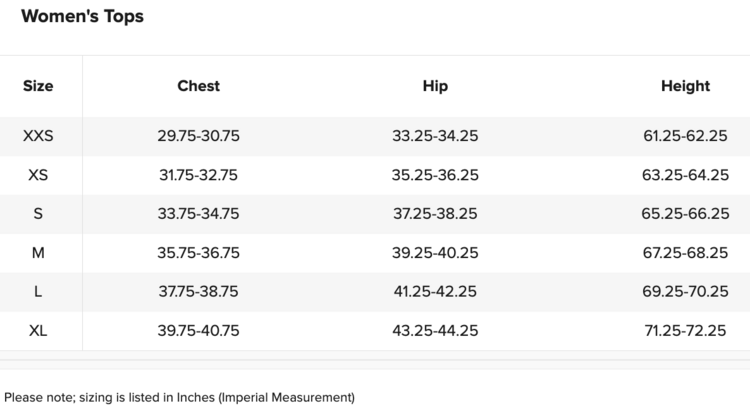Click hip measurement 41.25-42.25

point(435,292)
